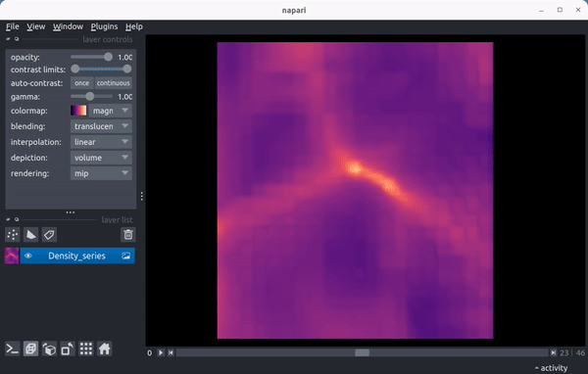Open the rendering mode dropdown
The height and width of the screenshot is (374, 588).
[101, 173]
